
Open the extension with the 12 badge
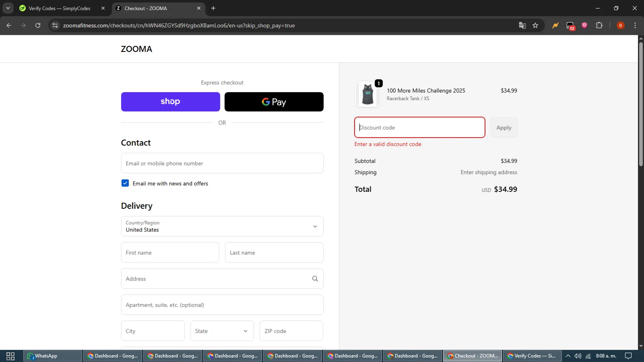(x=570, y=26)
